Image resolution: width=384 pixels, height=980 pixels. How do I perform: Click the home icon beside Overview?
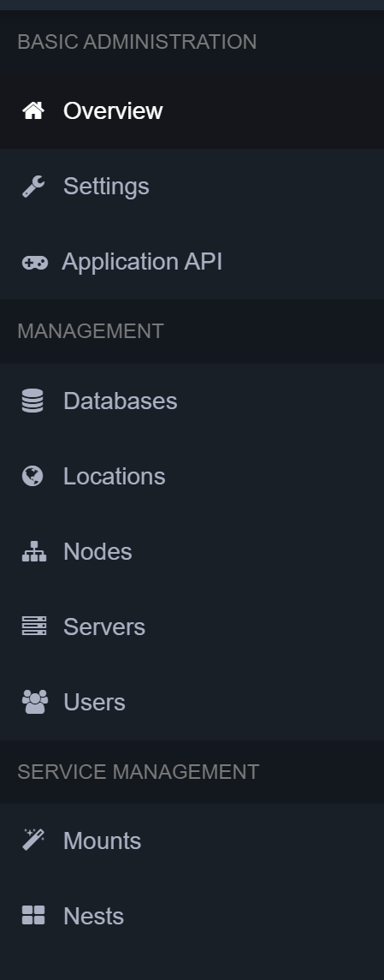tap(33, 110)
